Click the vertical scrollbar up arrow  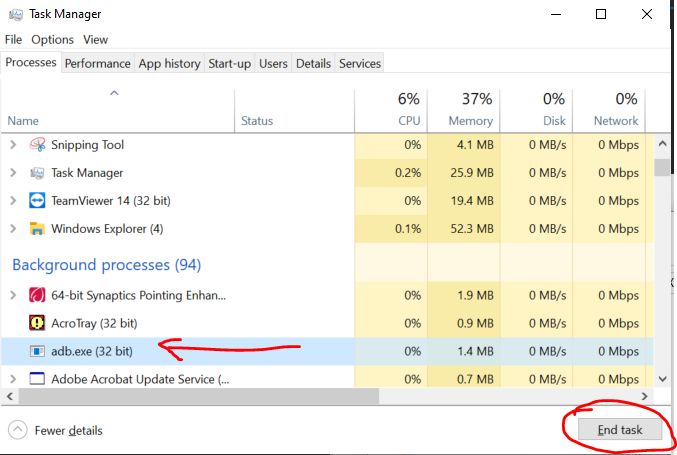click(x=663, y=144)
